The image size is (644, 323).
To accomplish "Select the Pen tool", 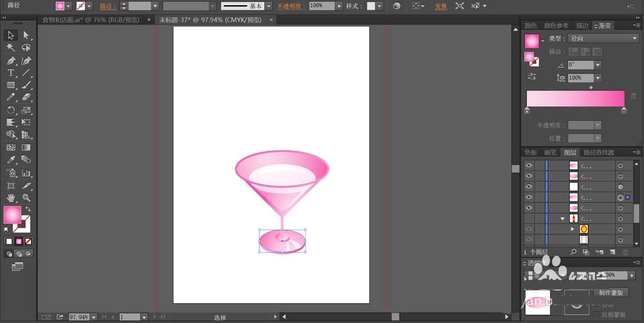I will point(11,60).
